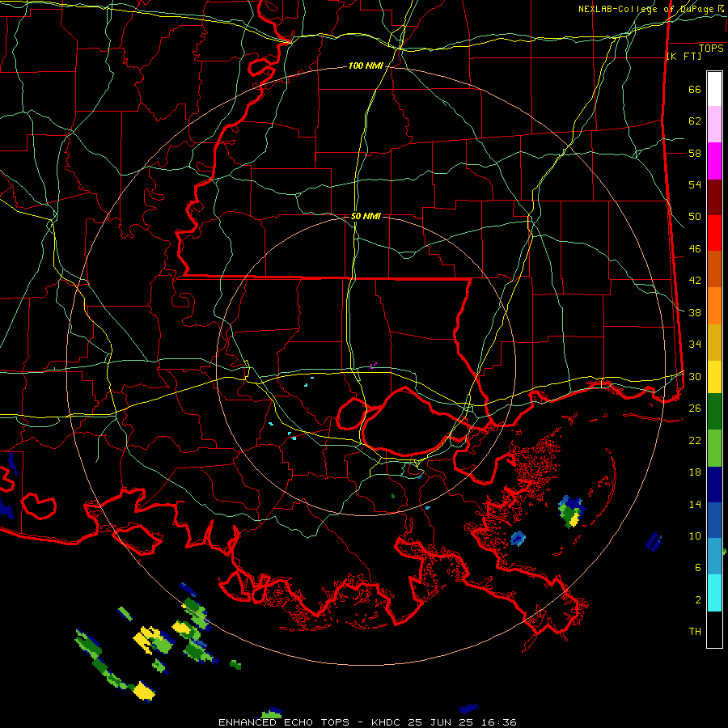Select legend value 50
This screenshot has height=728, width=728.
pyautogui.click(x=695, y=217)
